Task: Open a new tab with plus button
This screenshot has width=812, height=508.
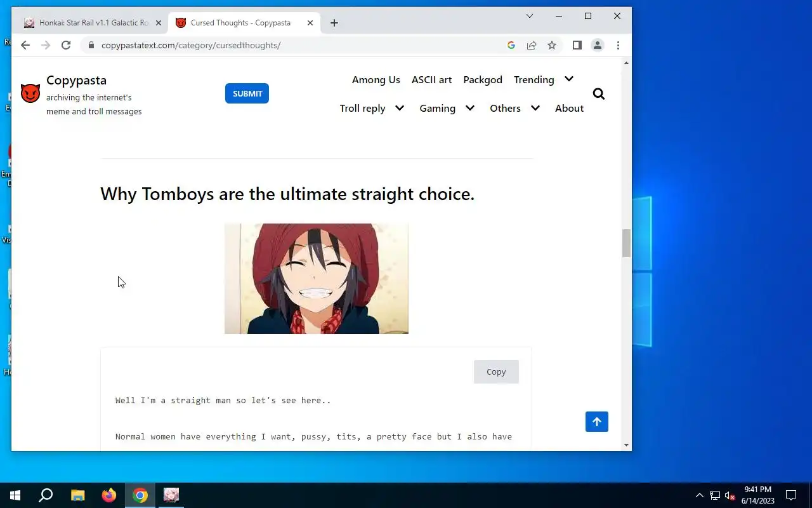Action: (334, 23)
